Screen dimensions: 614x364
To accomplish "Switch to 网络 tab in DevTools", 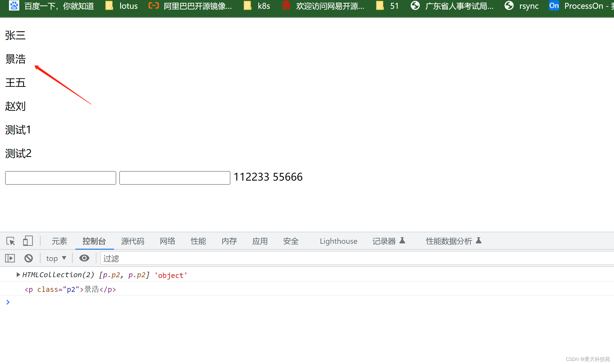I will pyautogui.click(x=168, y=241).
